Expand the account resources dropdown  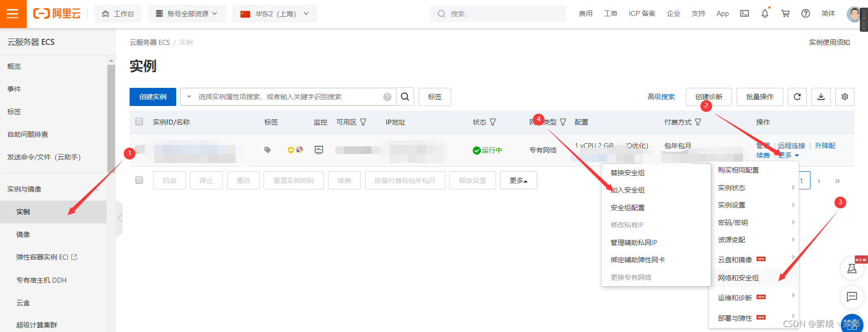tap(187, 14)
